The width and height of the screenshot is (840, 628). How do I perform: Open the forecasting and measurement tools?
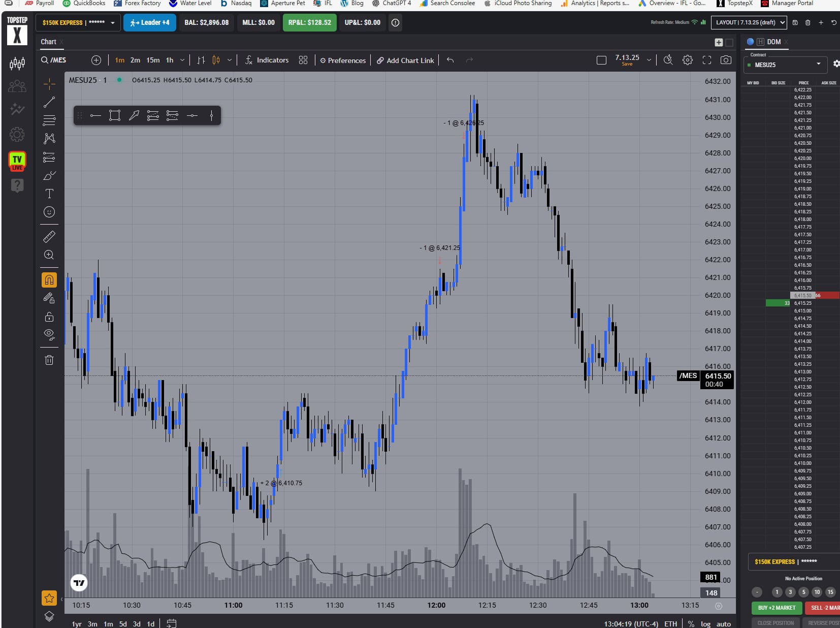click(49, 157)
